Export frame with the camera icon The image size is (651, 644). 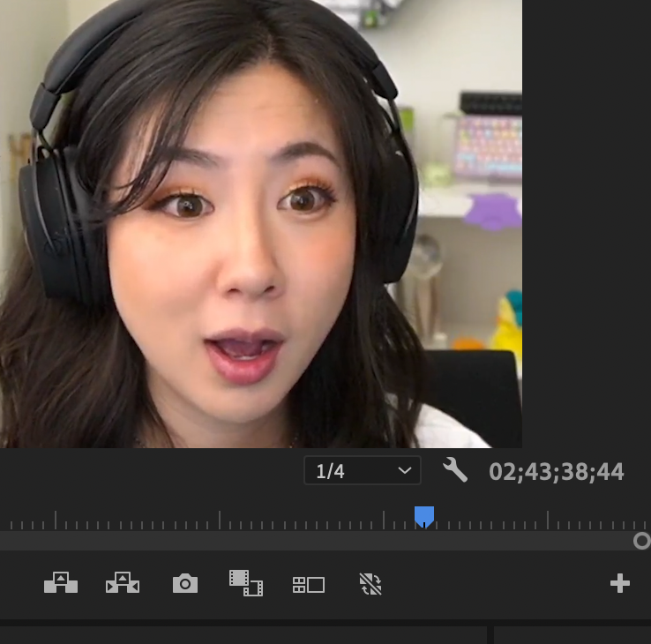pyautogui.click(x=185, y=583)
